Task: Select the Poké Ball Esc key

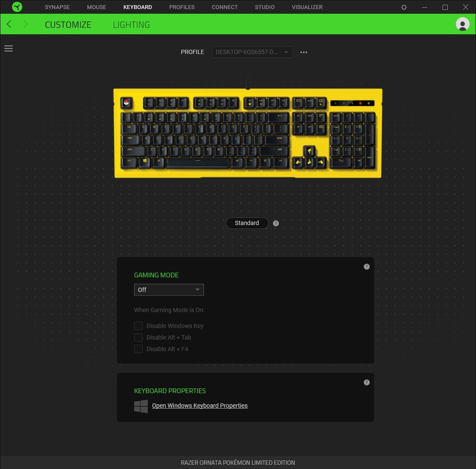Action: (126, 103)
